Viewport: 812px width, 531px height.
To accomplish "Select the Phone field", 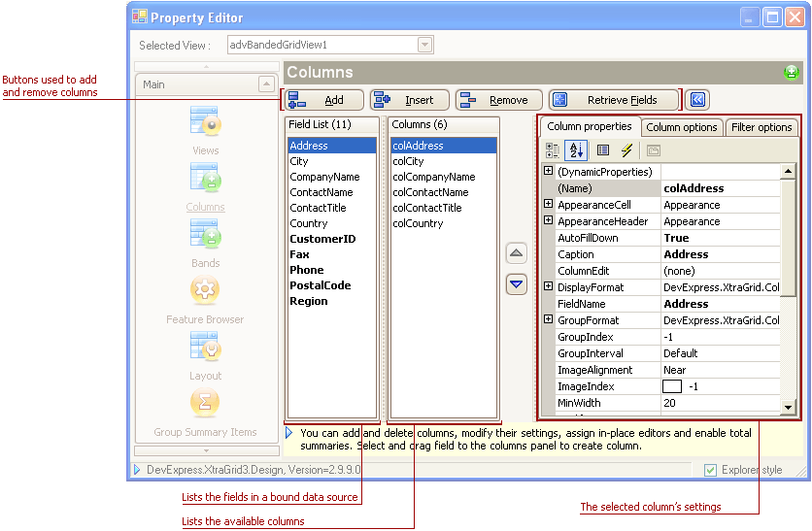I will [x=332, y=270].
